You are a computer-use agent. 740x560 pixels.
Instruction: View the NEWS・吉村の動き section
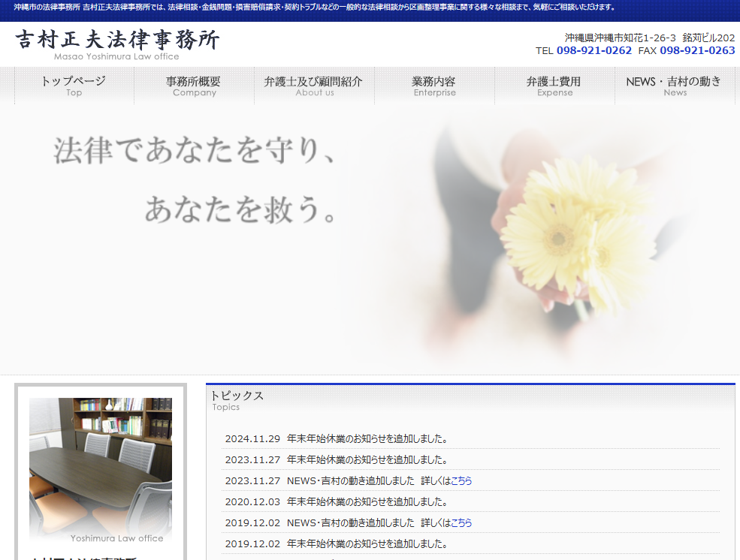coord(675,86)
